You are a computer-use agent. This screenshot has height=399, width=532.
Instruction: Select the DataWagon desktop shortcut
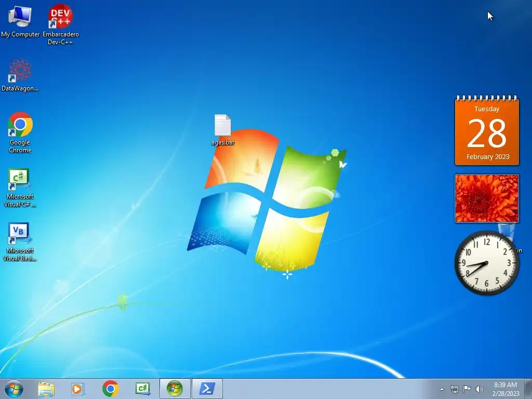click(20, 75)
